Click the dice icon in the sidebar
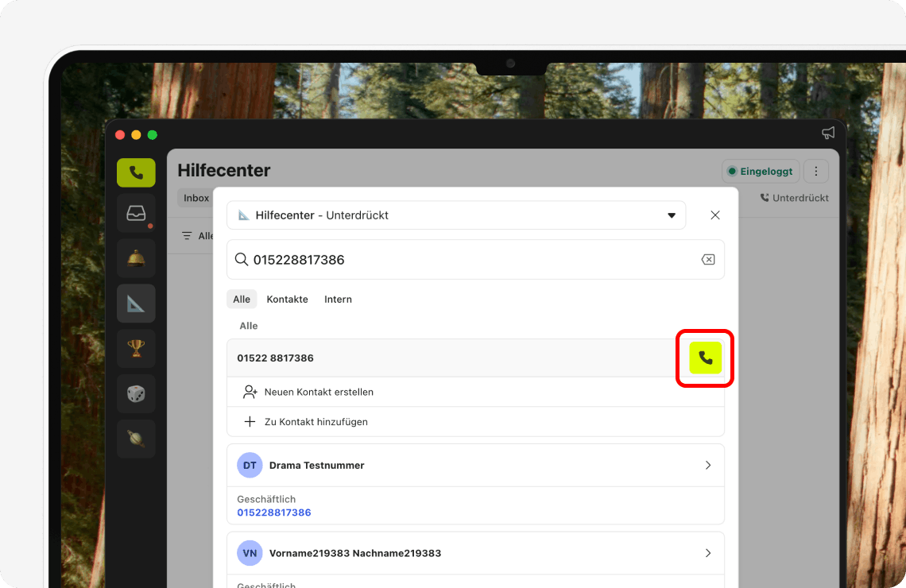The image size is (906, 588). tap(136, 393)
